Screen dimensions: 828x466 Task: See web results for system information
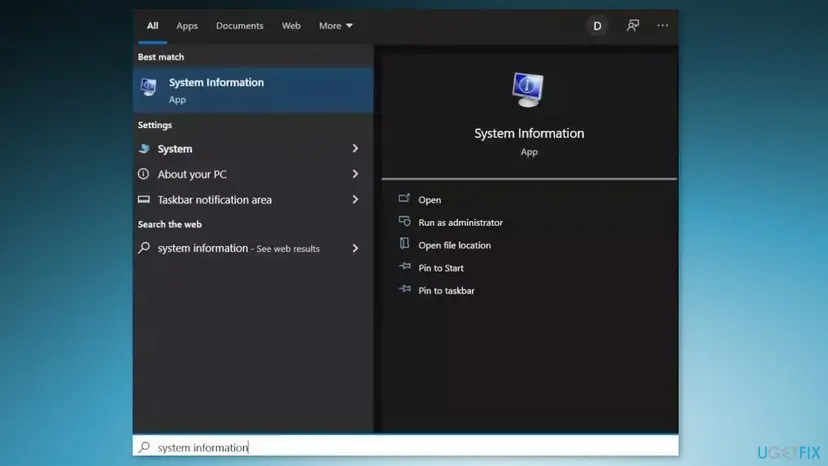pos(253,248)
